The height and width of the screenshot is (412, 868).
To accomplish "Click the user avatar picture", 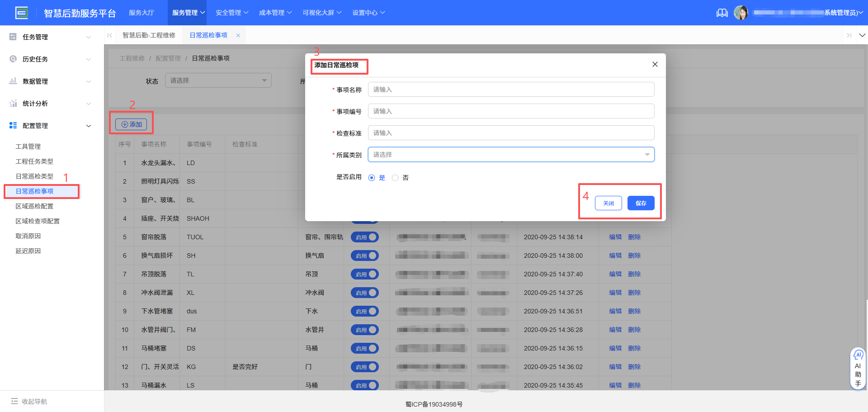I will 741,13.
